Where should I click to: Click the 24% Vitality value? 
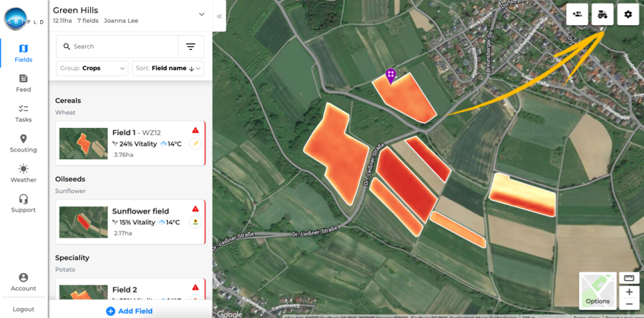(137, 144)
